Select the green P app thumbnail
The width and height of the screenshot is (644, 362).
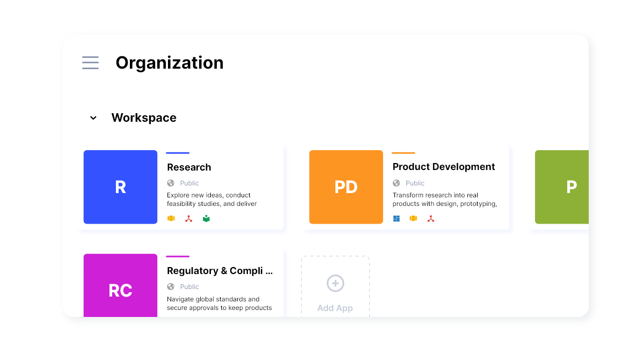click(562, 187)
